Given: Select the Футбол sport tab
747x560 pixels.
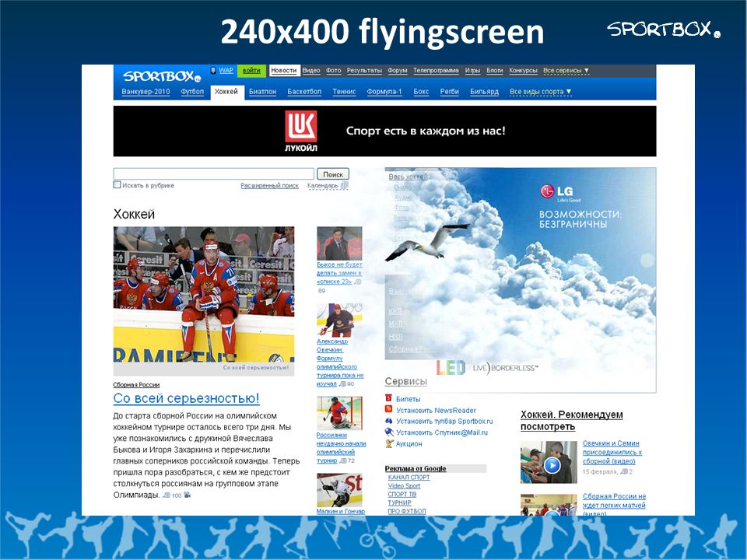Looking at the screenshot, I should coord(192,92).
